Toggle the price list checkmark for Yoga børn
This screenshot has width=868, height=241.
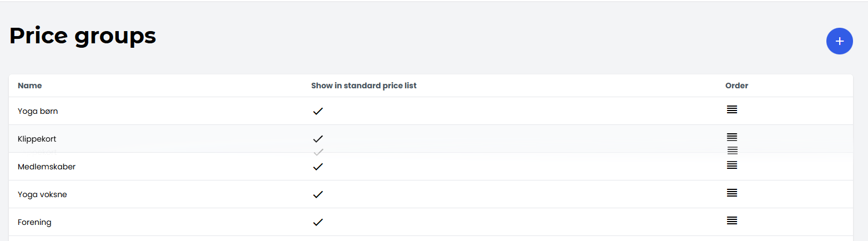click(x=317, y=111)
